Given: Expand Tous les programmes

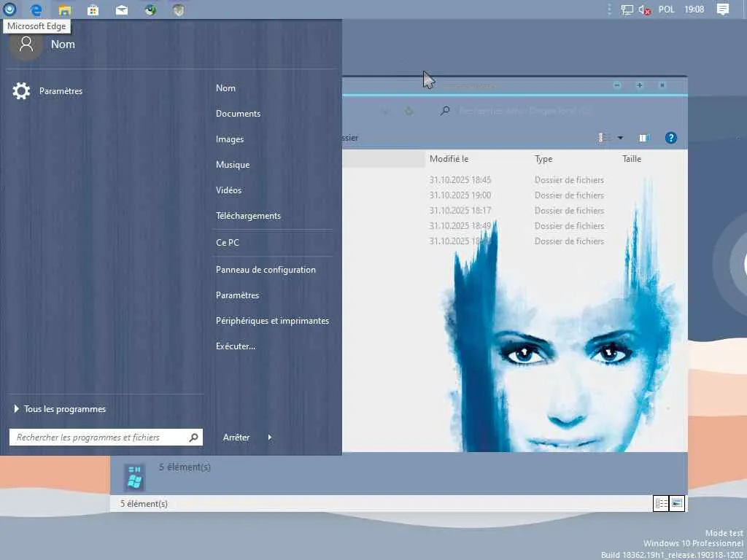Looking at the screenshot, I should coord(60,409).
